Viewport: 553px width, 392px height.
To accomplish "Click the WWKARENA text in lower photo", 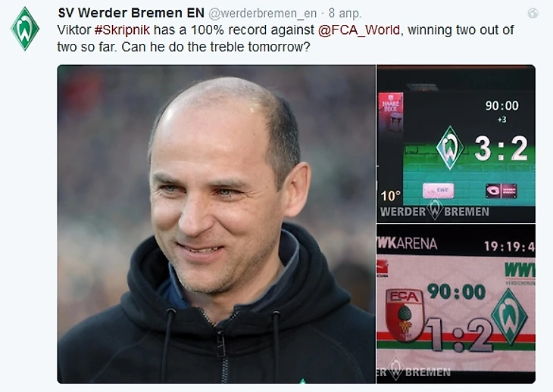I will 408,243.
